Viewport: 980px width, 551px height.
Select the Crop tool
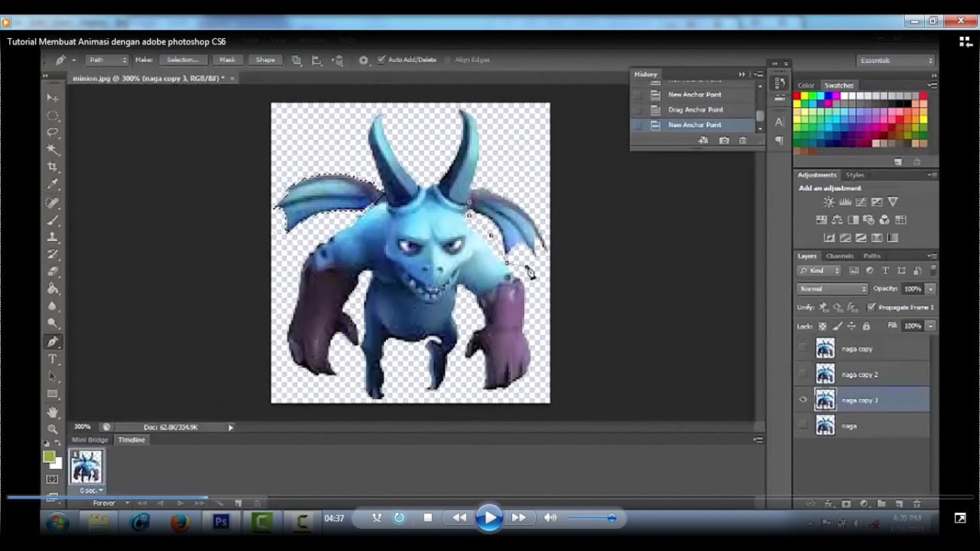pyautogui.click(x=53, y=167)
